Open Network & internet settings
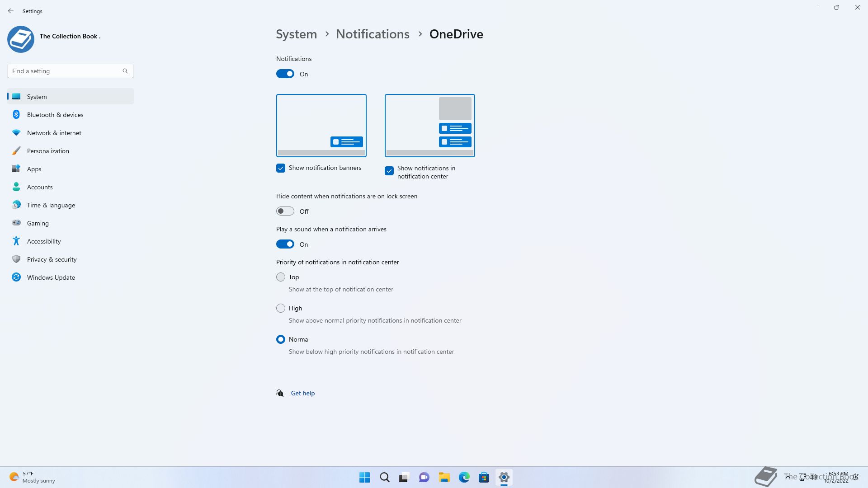868x488 pixels. pos(71,132)
